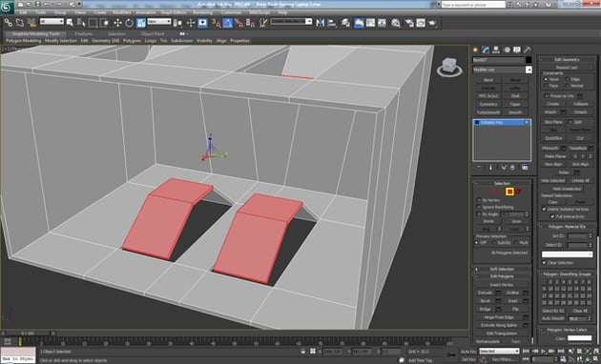The height and width of the screenshot is (364, 601).
Task: Click the ViewCube in the viewport
Action: tap(448, 67)
